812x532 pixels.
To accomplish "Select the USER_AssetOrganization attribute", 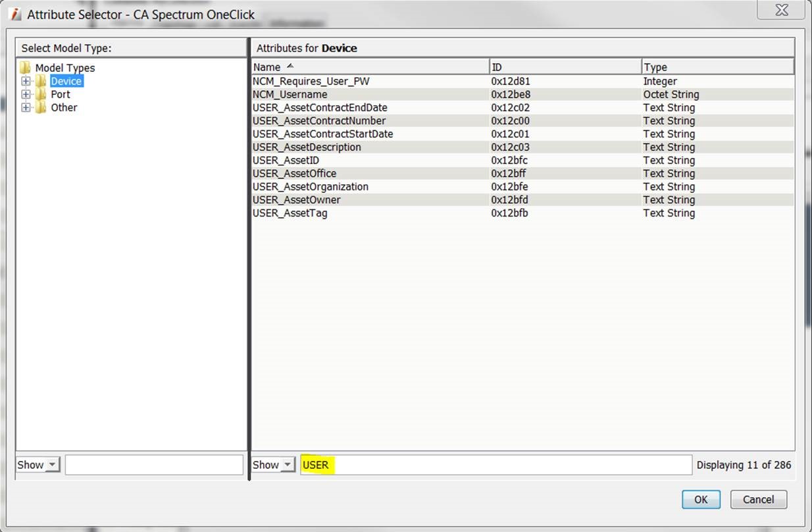I will coord(522,186).
